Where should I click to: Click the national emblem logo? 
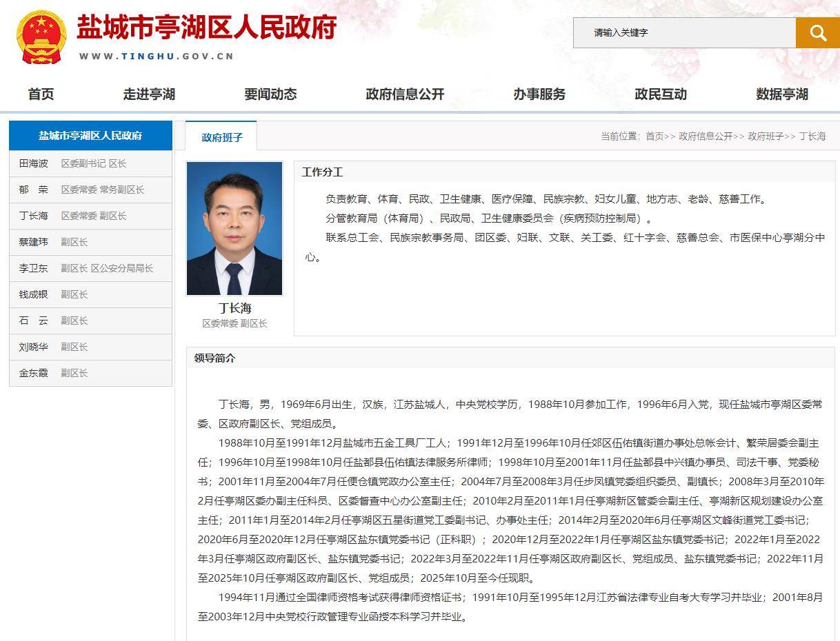click(41, 37)
